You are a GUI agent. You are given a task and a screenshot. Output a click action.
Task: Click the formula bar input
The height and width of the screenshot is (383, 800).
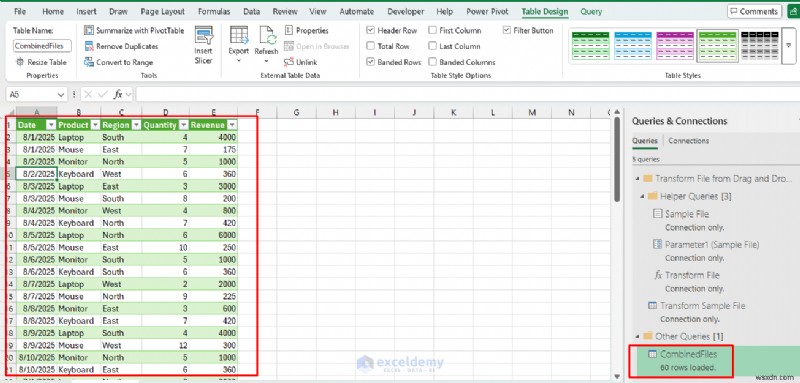point(467,94)
